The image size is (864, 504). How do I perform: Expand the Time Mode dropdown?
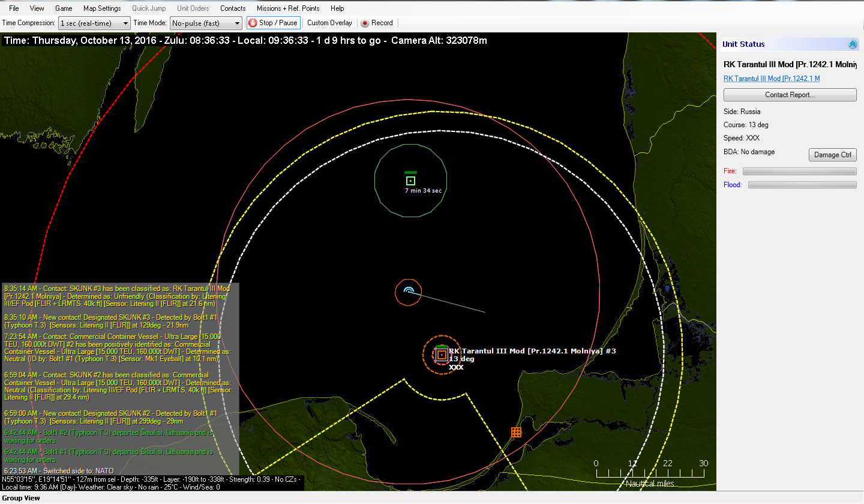pos(206,23)
